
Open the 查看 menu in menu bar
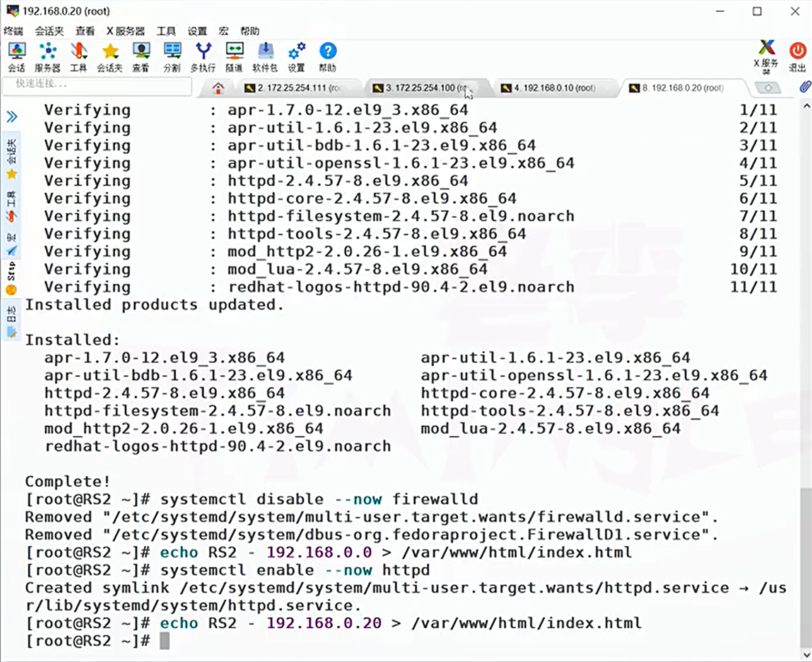pos(85,31)
